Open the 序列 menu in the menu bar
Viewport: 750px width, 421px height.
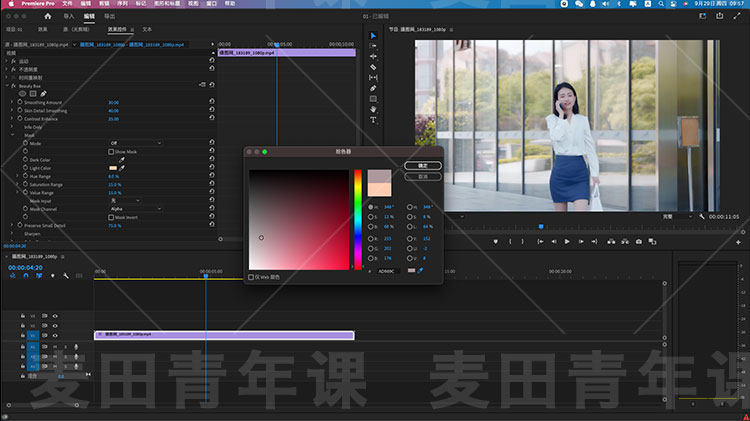click(x=121, y=4)
